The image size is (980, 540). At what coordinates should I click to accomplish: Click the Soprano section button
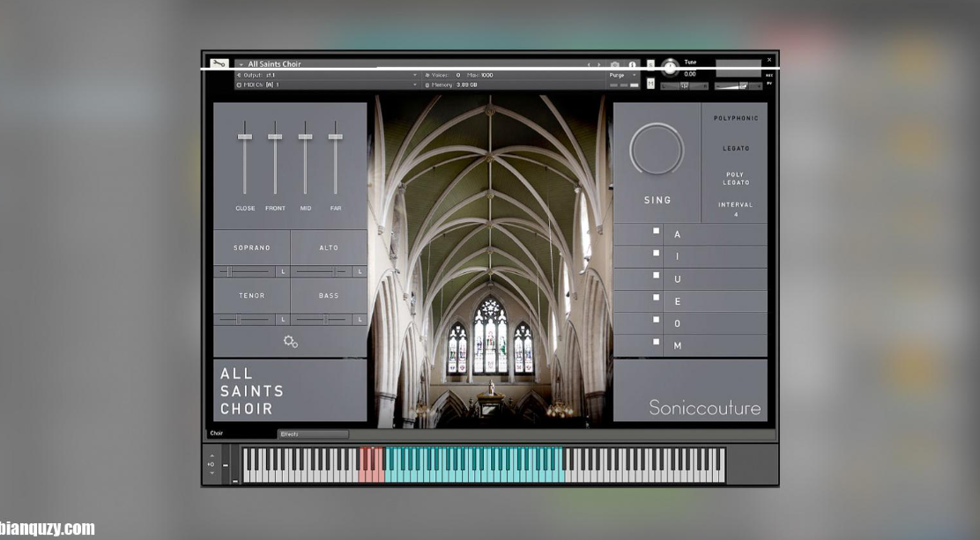[x=252, y=248]
